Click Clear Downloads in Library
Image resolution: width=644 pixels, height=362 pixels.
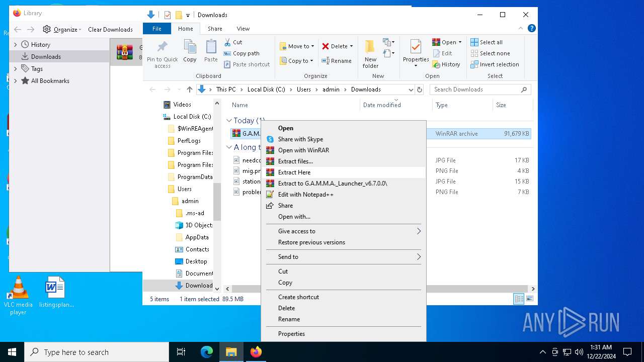point(110,29)
